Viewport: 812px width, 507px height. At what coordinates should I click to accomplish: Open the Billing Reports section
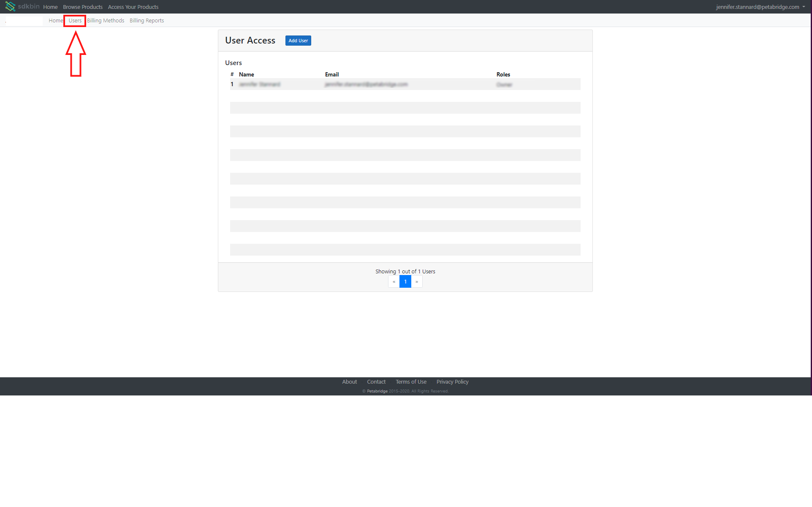[x=147, y=20]
